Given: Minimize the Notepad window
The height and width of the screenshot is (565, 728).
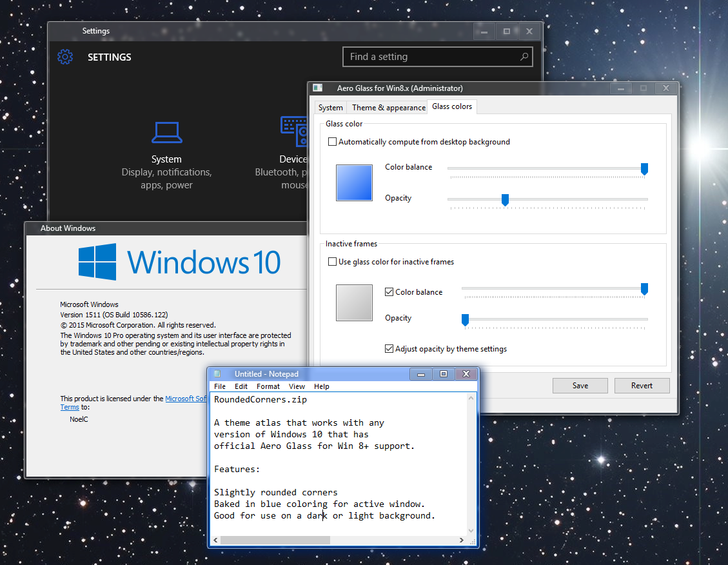Looking at the screenshot, I should click(x=420, y=373).
